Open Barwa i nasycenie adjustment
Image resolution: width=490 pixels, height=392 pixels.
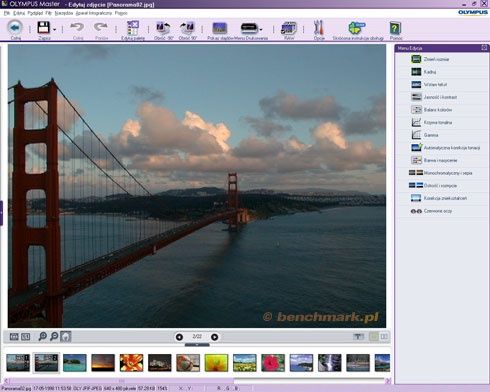click(x=442, y=160)
